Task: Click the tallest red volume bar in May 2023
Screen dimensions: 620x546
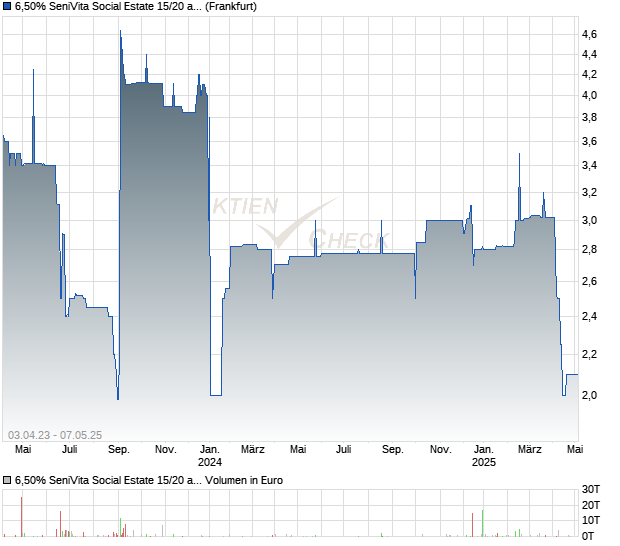Action: [x=22, y=517]
